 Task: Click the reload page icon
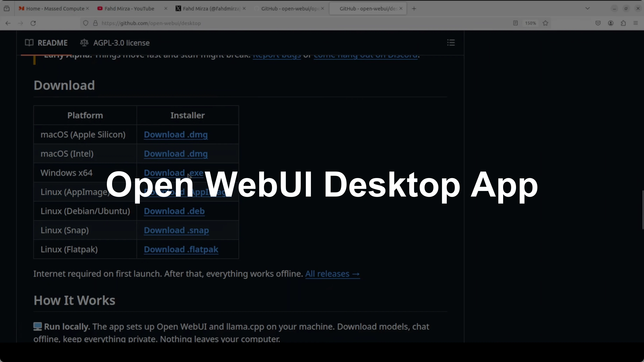(x=33, y=23)
